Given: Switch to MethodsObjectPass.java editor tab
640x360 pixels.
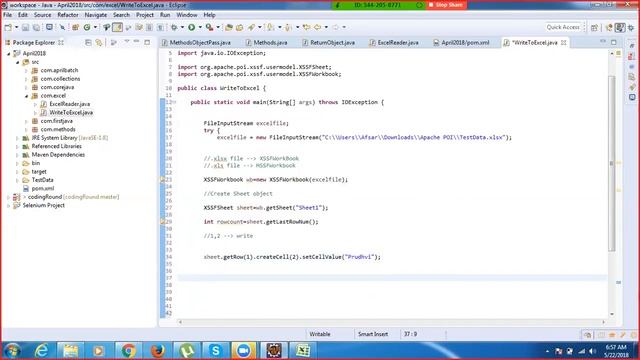Looking at the screenshot, I should [x=196, y=42].
